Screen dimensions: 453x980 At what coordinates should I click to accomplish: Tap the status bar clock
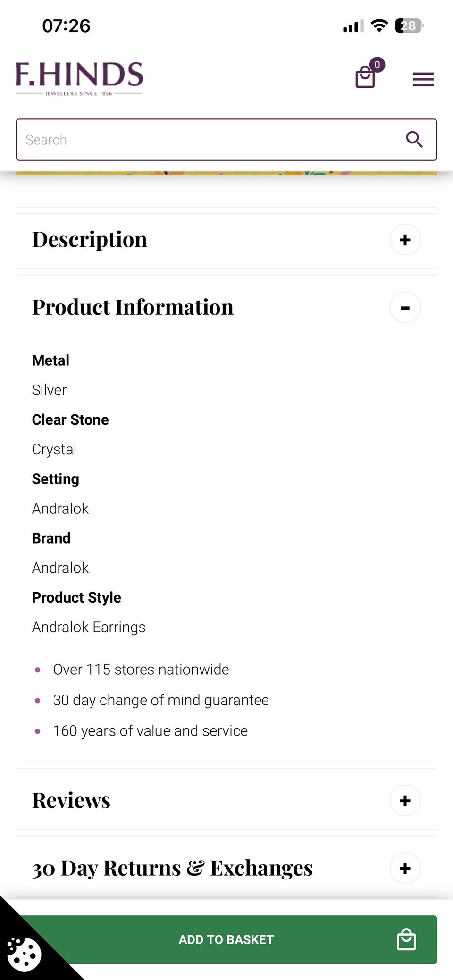pyautogui.click(x=66, y=25)
